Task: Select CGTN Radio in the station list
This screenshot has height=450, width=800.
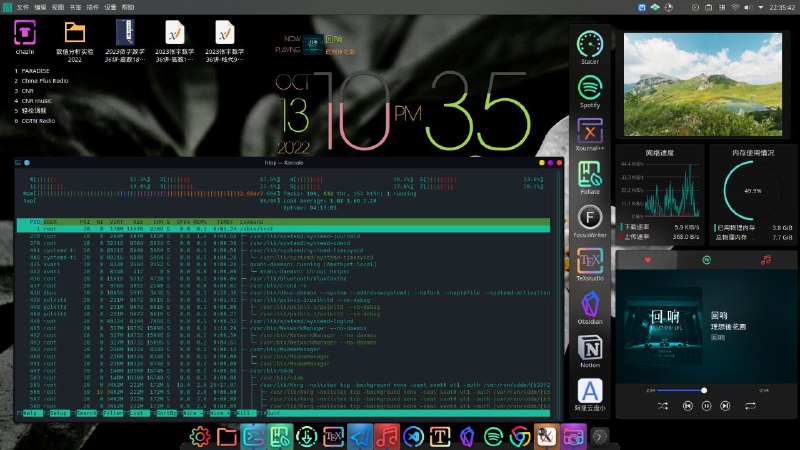Action: pyautogui.click(x=38, y=121)
